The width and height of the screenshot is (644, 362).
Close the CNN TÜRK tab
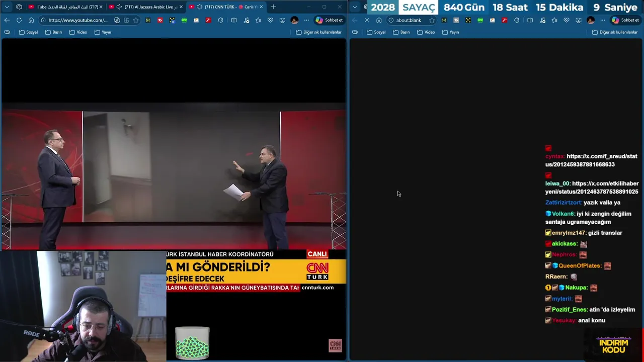[261, 7]
